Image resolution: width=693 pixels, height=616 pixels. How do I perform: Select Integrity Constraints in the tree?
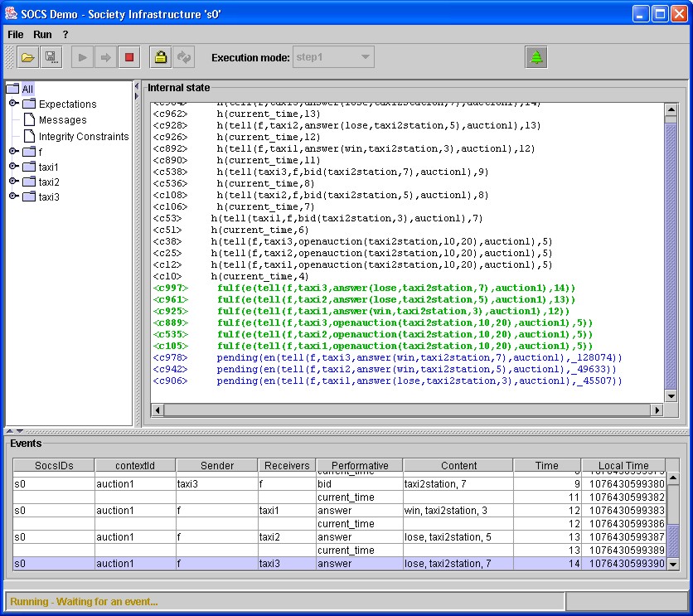pyautogui.click(x=83, y=136)
